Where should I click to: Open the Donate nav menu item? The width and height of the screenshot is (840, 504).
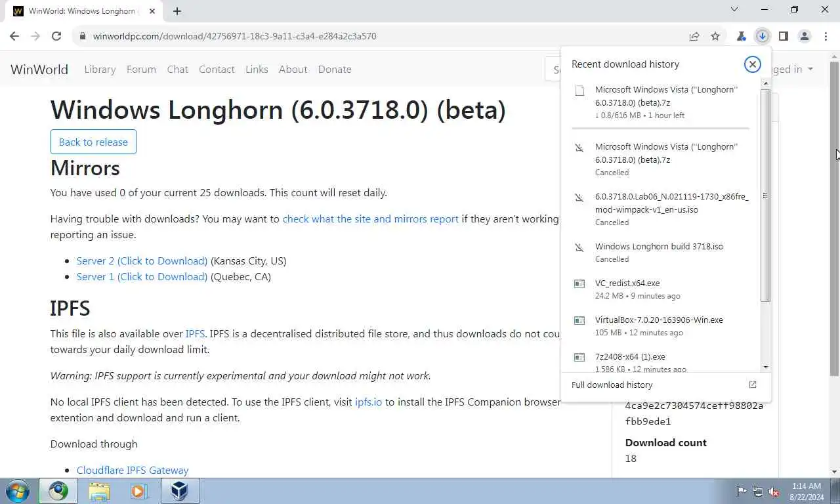coord(335,69)
